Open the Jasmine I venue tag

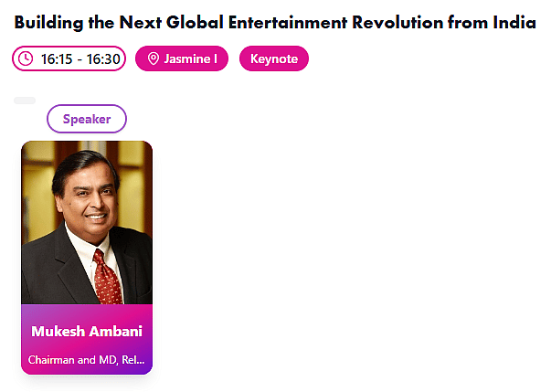click(x=181, y=58)
